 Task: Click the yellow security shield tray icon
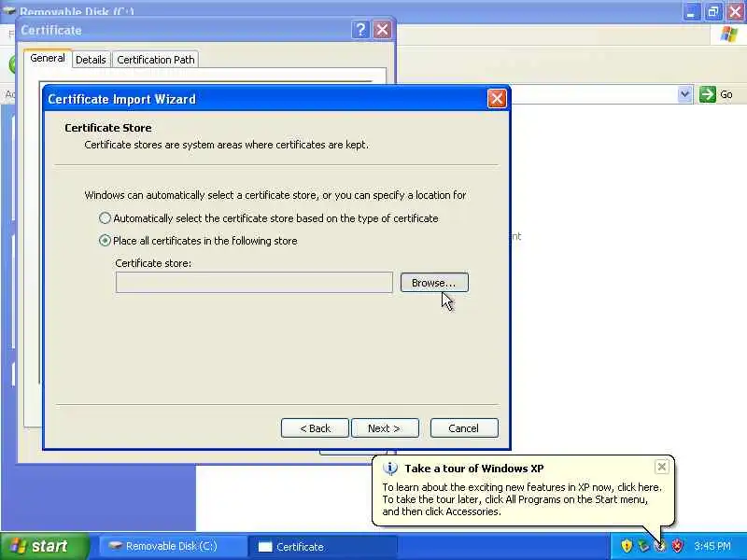tap(627, 546)
